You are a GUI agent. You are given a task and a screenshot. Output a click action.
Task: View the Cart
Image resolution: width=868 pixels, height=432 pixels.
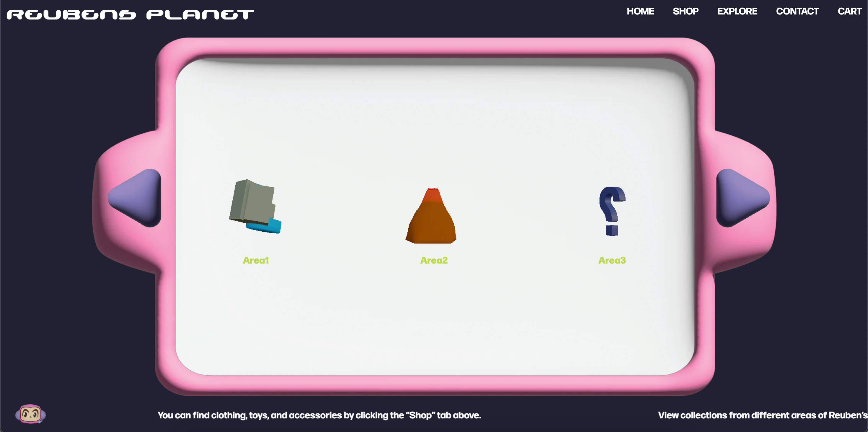coord(849,12)
